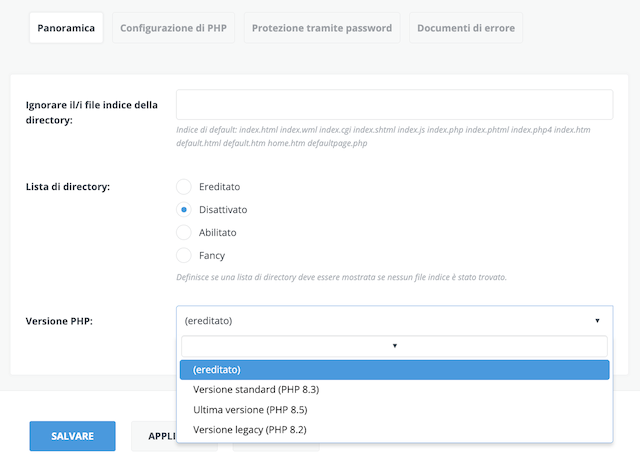This screenshot has height=466, width=640.
Task: Pick Ultima versione (PHP 8.5)
Action: pyautogui.click(x=394, y=410)
